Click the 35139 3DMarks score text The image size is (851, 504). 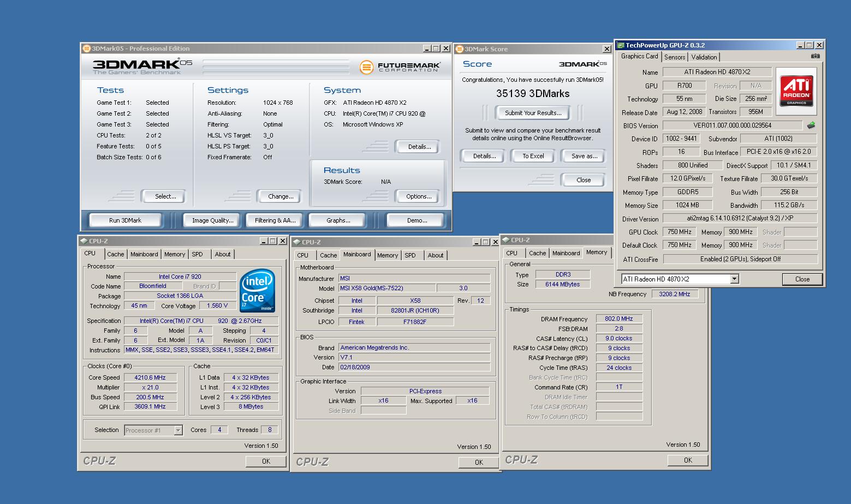point(533,93)
